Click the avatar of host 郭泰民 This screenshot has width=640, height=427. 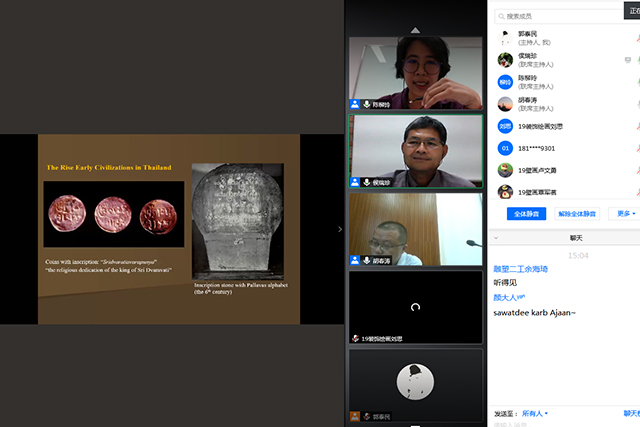[506, 38]
